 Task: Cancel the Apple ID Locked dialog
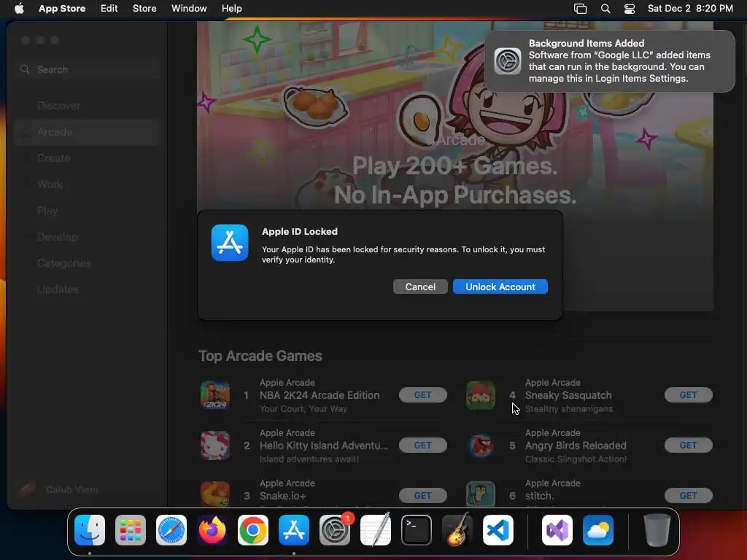tap(420, 287)
